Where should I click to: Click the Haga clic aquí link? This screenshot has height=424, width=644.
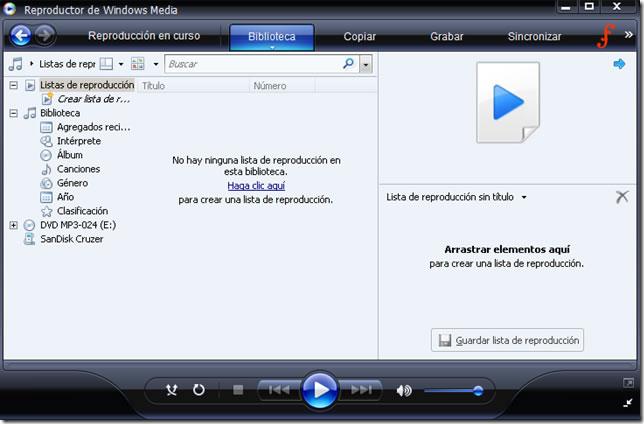pyautogui.click(x=256, y=186)
